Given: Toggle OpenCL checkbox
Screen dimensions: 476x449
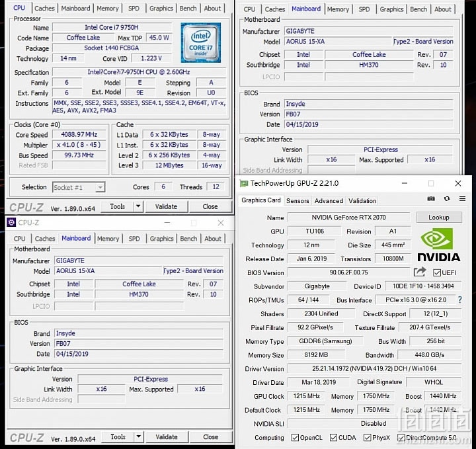Looking at the screenshot, I should 294,438.
